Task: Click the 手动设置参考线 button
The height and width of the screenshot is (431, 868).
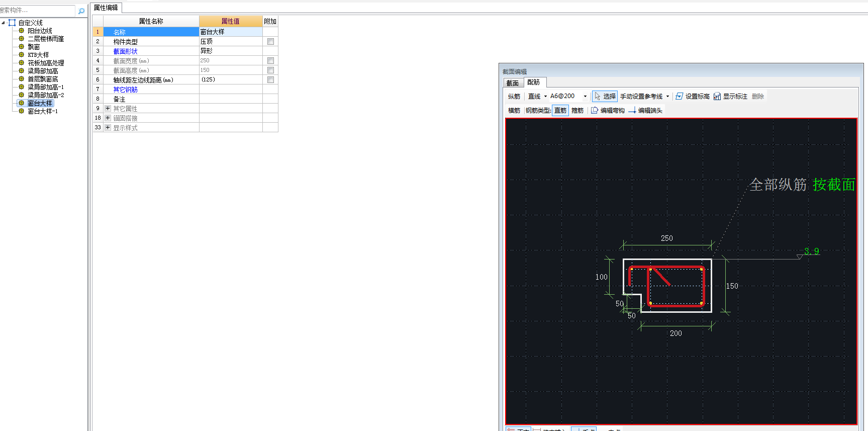Action: (x=641, y=97)
